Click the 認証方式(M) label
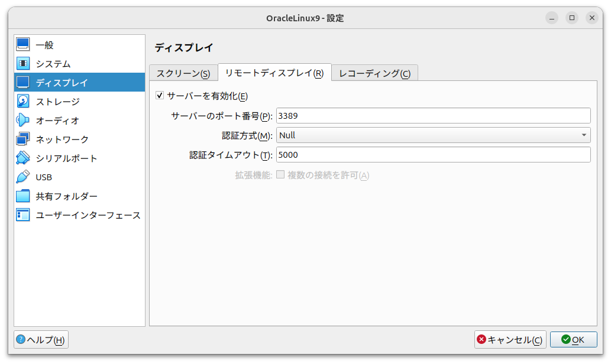Screen dimensions: 611x364 247,135
